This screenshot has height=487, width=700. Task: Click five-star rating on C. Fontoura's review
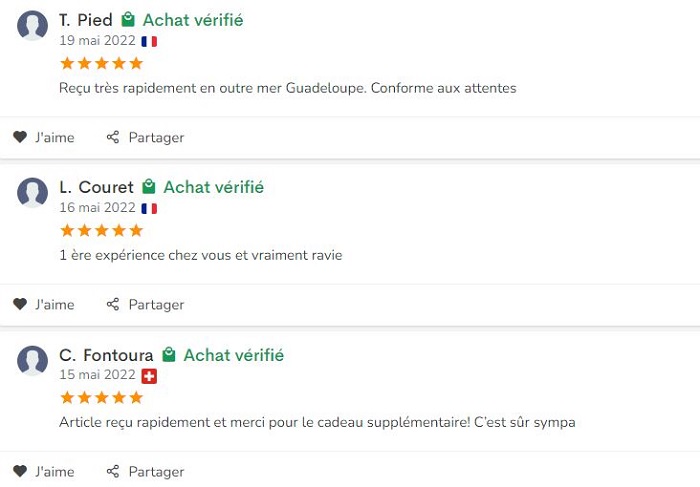101,397
